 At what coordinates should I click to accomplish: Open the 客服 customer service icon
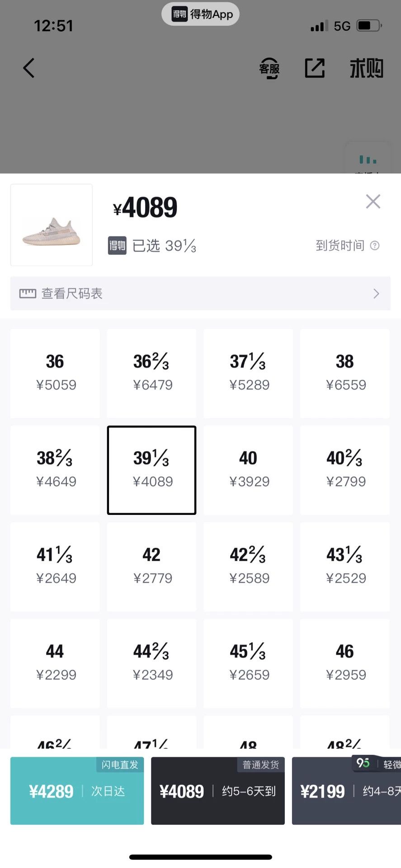point(269,68)
